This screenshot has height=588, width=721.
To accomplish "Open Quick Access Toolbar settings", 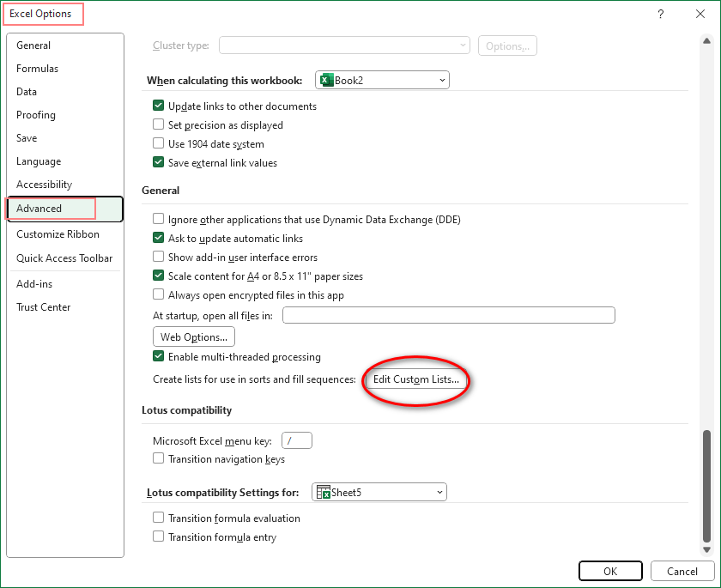I will coord(64,258).
